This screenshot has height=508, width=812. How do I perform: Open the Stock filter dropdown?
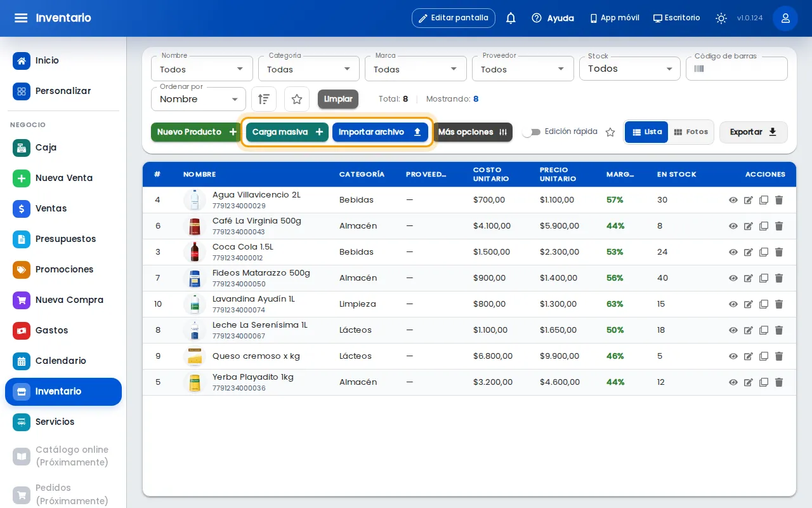tap(630, 69)
